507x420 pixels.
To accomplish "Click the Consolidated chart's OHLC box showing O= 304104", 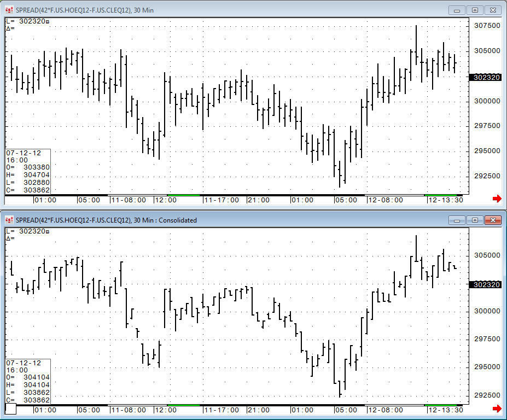I will click(x=28, y=381).
